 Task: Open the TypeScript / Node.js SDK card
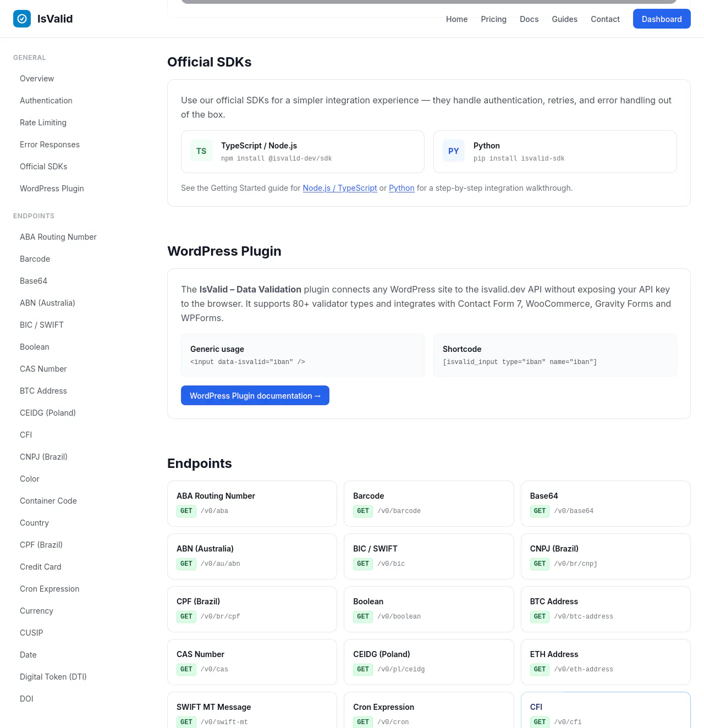click(x=302, y=152)
